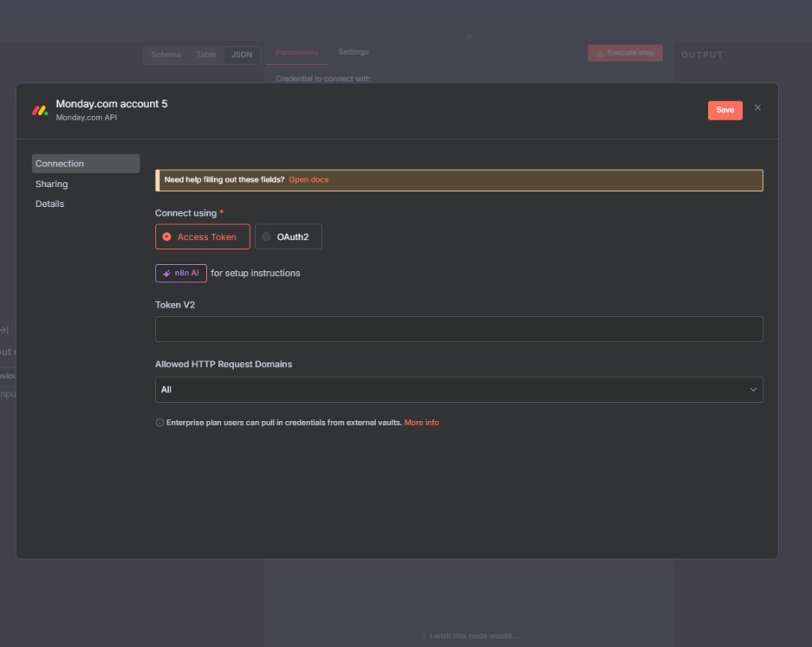Close the credential dialog with the X
This screenshot has height=647, width=812.
tap(757, 108)
